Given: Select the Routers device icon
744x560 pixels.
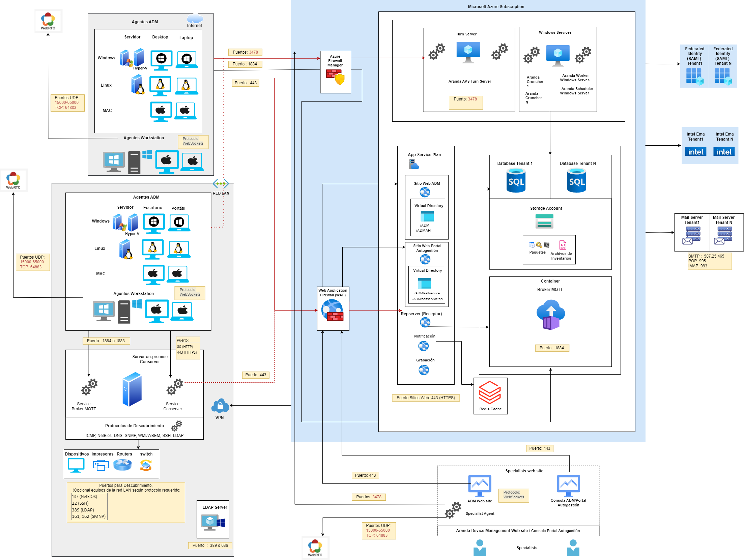Looking at the screenshot, I should tap(122, 465).
